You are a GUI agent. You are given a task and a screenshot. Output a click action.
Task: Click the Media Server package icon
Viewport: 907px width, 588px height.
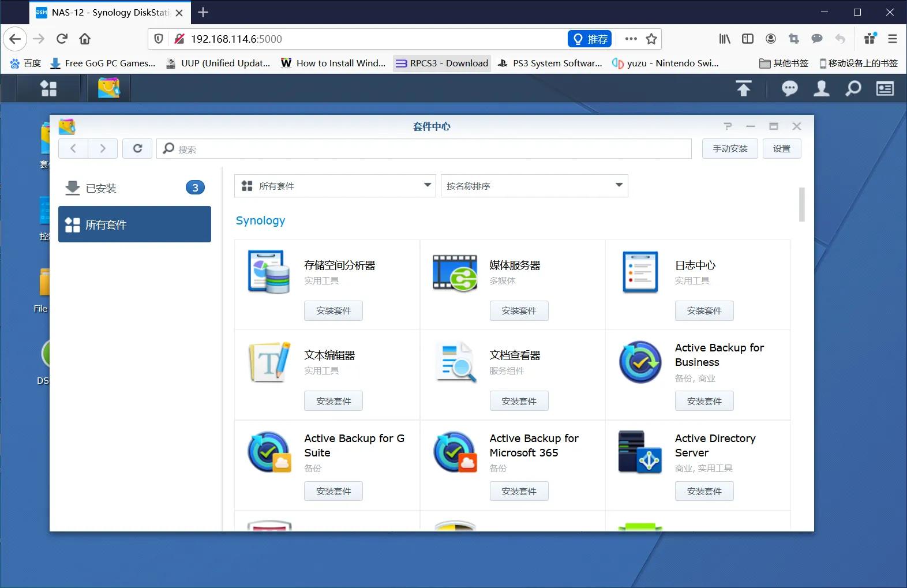455,272
